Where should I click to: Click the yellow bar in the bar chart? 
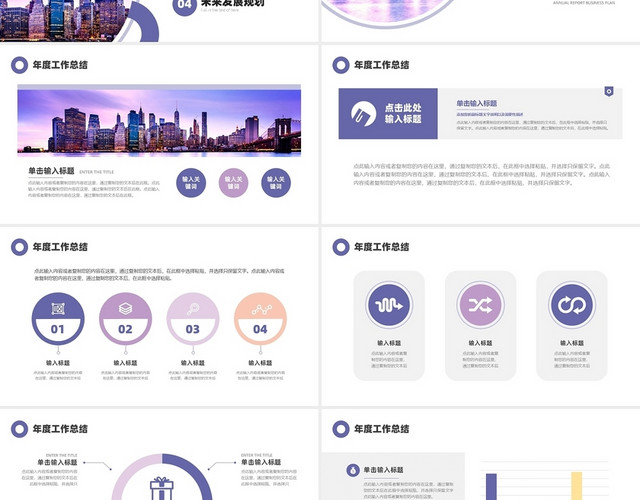[577, 486]
